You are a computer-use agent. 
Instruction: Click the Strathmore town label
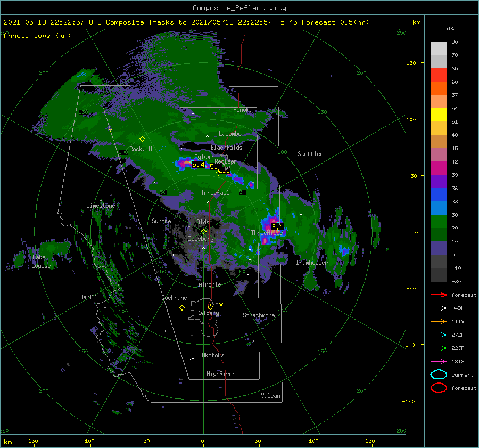(259, 315)
